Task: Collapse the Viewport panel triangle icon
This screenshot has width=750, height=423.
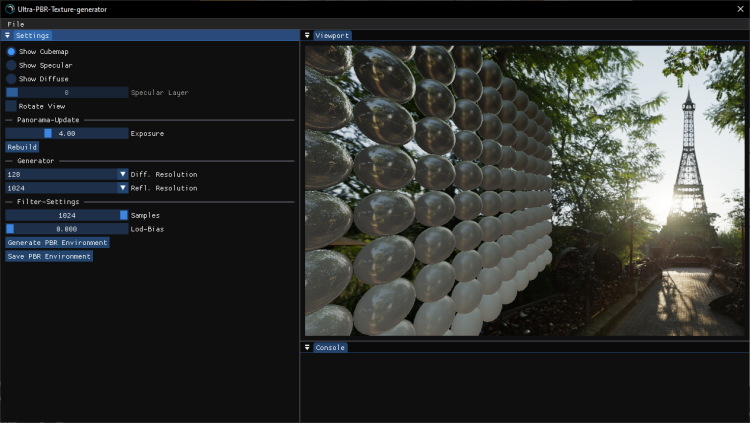Action: coord(308,35)
